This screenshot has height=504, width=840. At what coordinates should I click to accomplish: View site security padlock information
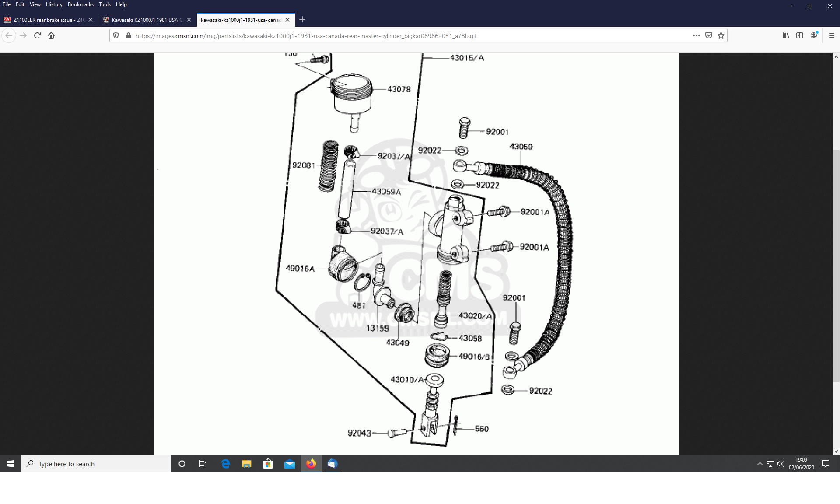128,35
